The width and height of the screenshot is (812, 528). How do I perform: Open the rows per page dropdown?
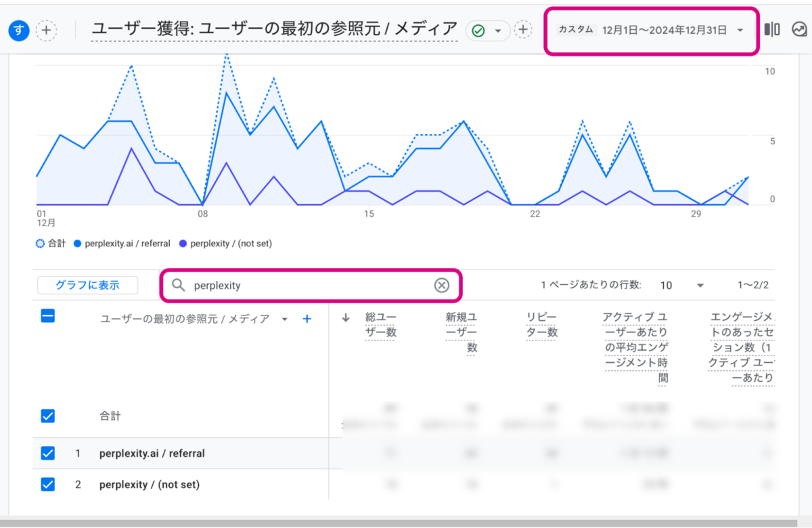click(682, 286)
